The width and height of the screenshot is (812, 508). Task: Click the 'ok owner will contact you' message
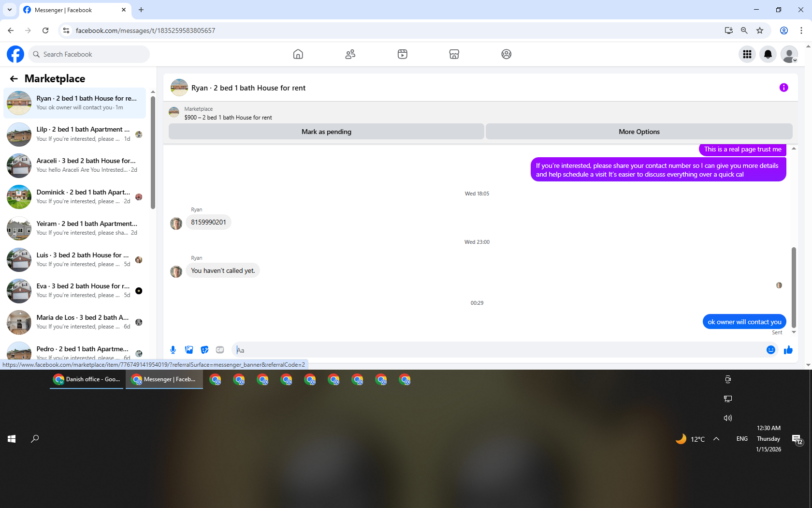744,322
